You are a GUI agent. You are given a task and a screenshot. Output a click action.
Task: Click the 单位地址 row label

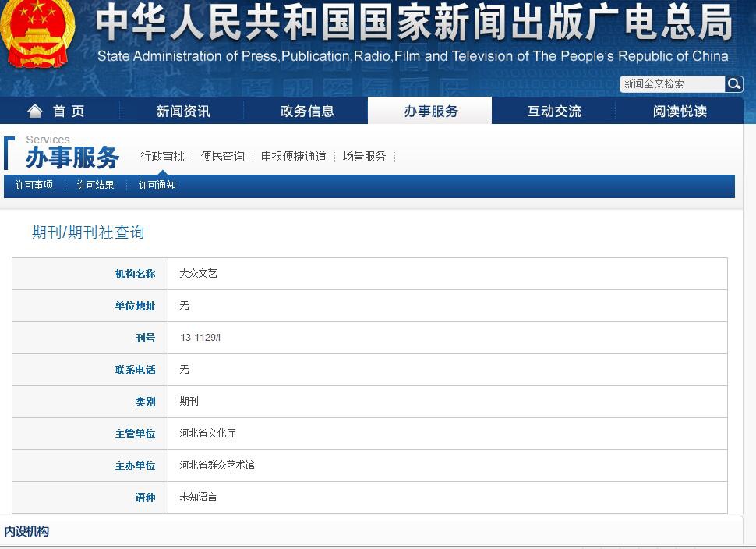[x=135, y=306]
